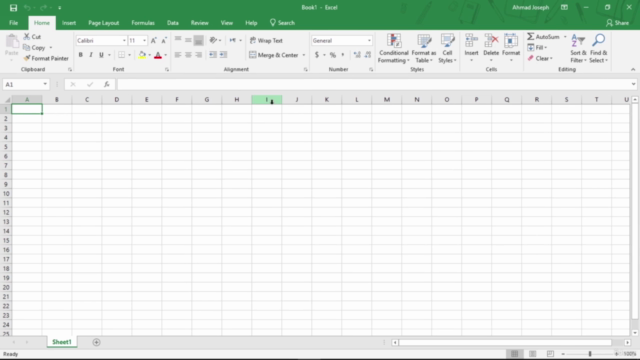Expand the General number format dropdown
This screenshot has height=360, width=640.
click(x=369, y=41)
